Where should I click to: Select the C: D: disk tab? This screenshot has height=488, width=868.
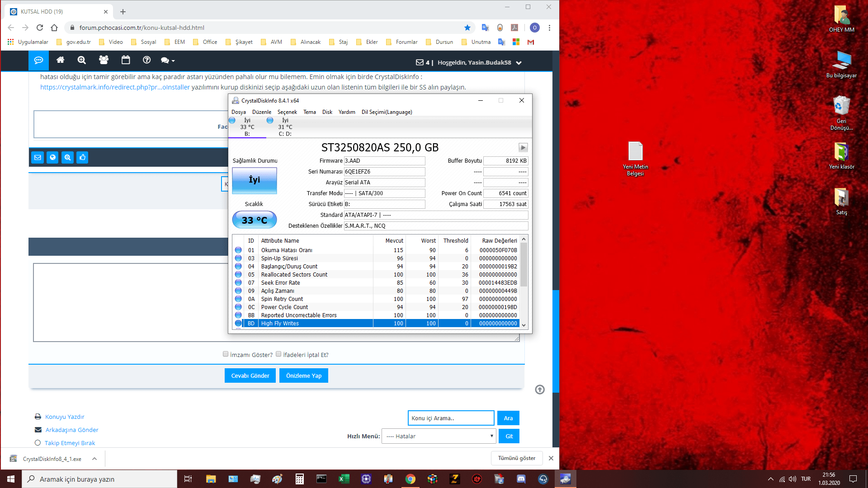pos(285,127)
